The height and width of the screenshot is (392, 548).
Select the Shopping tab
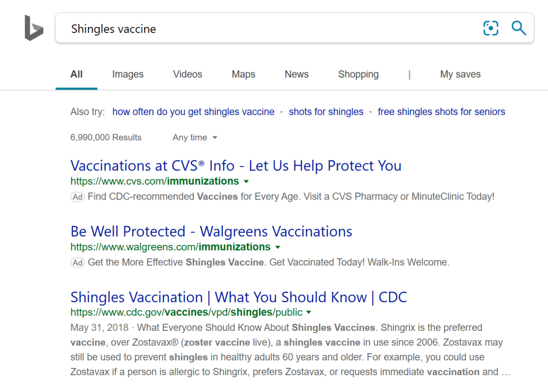[358, 74]
